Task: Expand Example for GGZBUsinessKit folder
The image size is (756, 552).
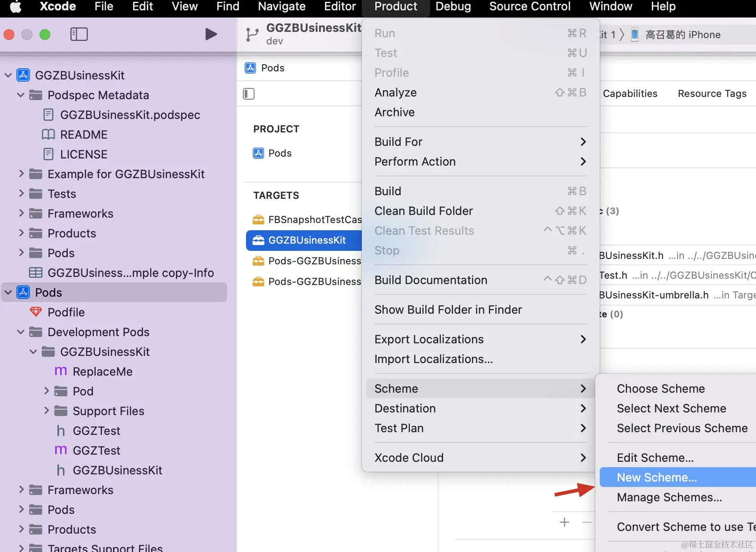Action: pos(21,174)
